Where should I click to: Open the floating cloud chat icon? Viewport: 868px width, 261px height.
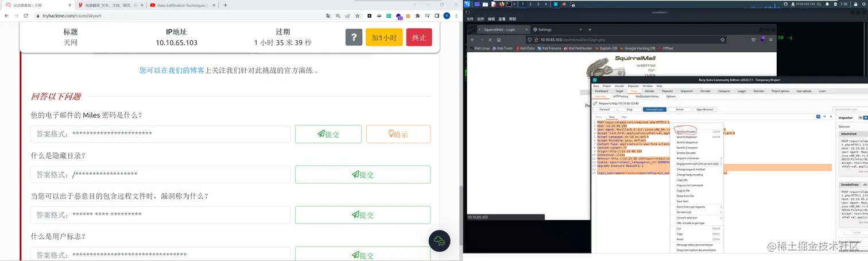coord(441,241)
